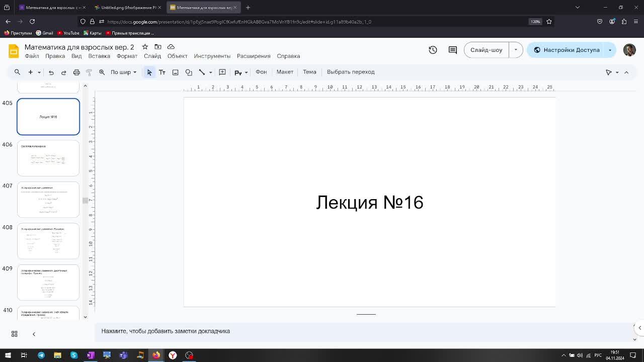This screenshot has height=362, width=644.
Task: Click the Макет (layout) button
Action: tap(285, 72)
